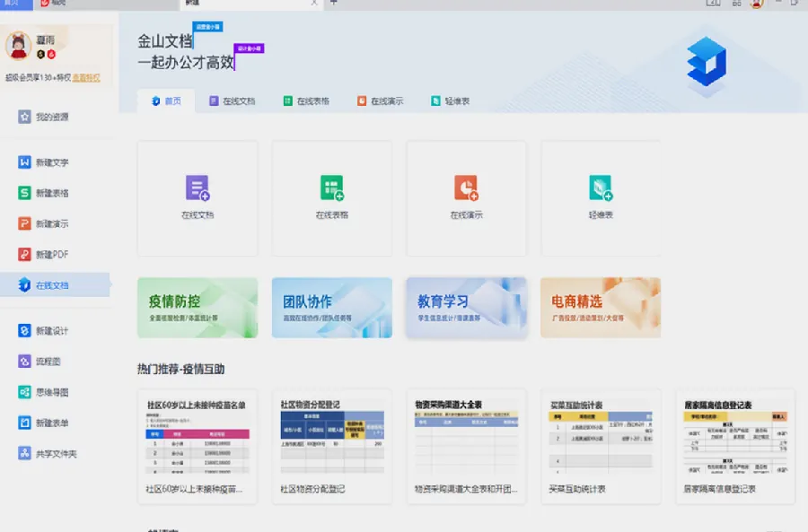Click the account avatar in the title bar
Screen dimensions: 808x532
point(757,4)
